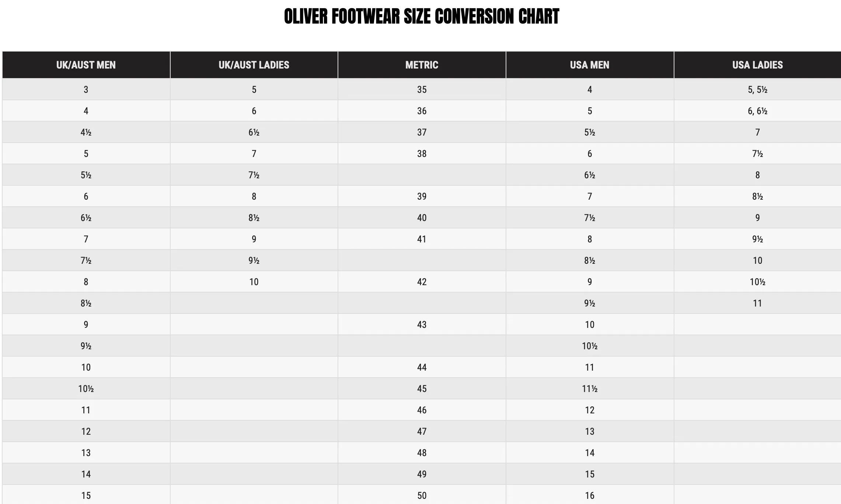
Task: Select the metric size 42 cell
Action: (422, 282)
